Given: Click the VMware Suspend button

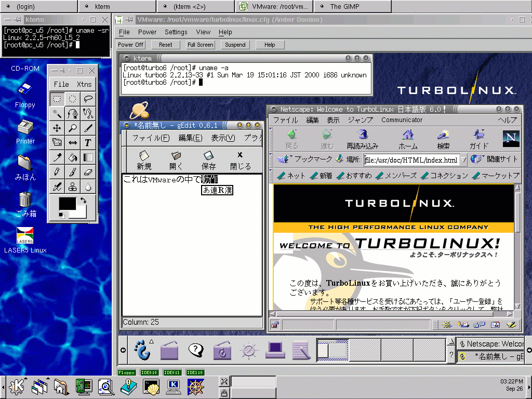Looking at the screenshot, I should (x=235, y=45).
